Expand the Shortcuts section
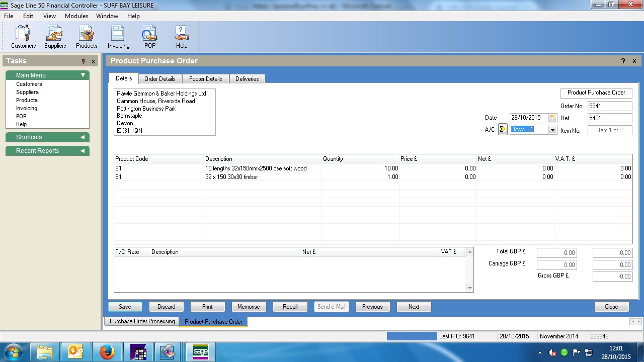Image resolution: width=644 pixels, height=362 pixels. 83,137
